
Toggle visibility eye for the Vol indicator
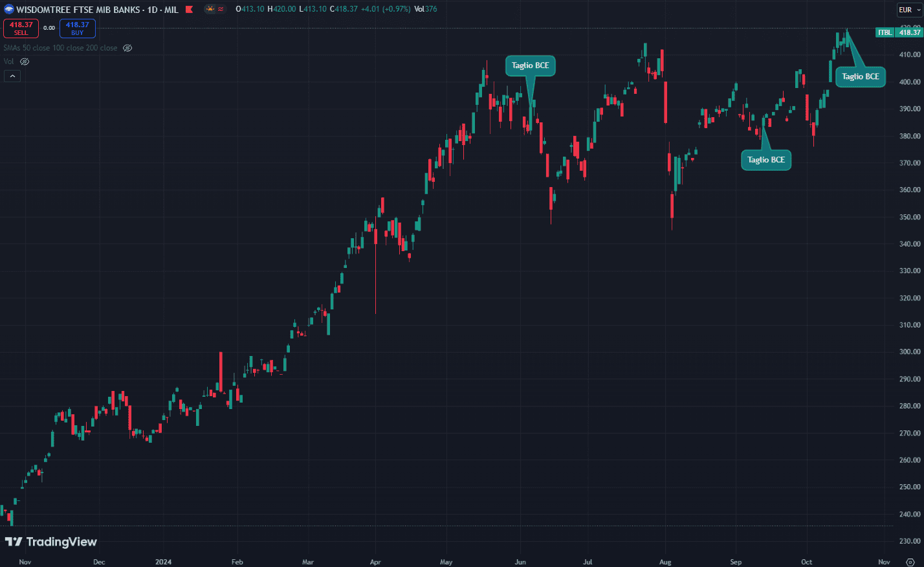point(25,61)
